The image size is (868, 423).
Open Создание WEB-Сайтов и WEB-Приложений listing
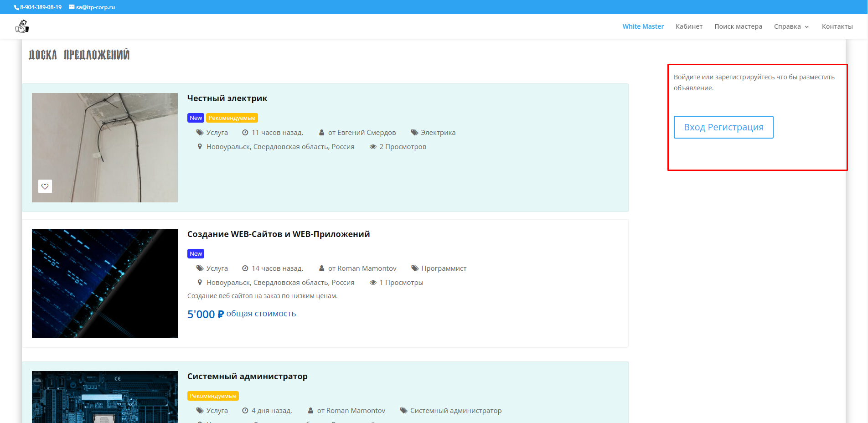coord(278,234)
